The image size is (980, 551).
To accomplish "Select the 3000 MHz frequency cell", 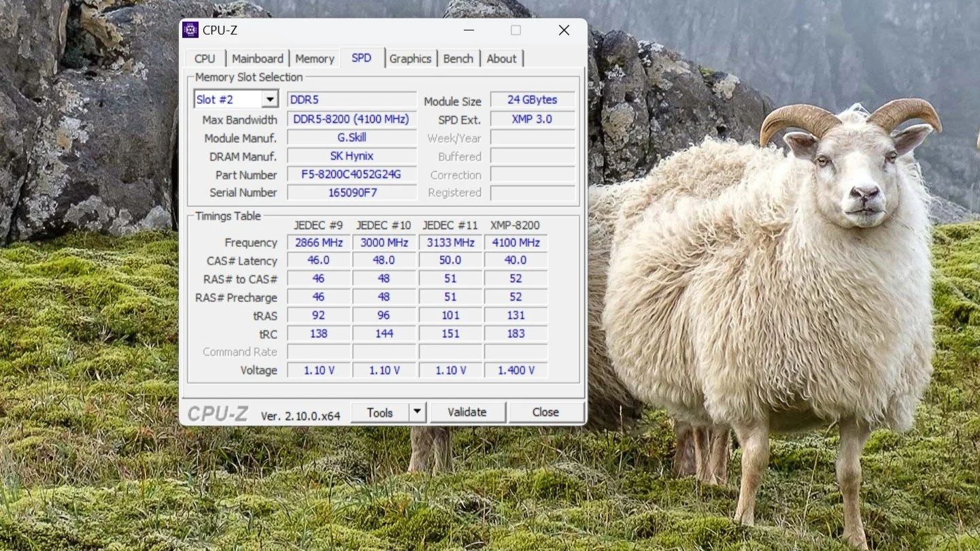I will coord(384,243).
